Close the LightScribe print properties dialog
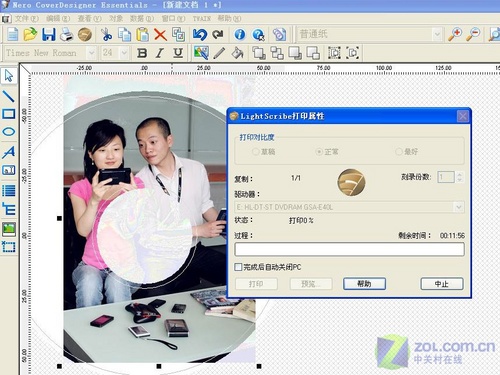 [463, 116]
